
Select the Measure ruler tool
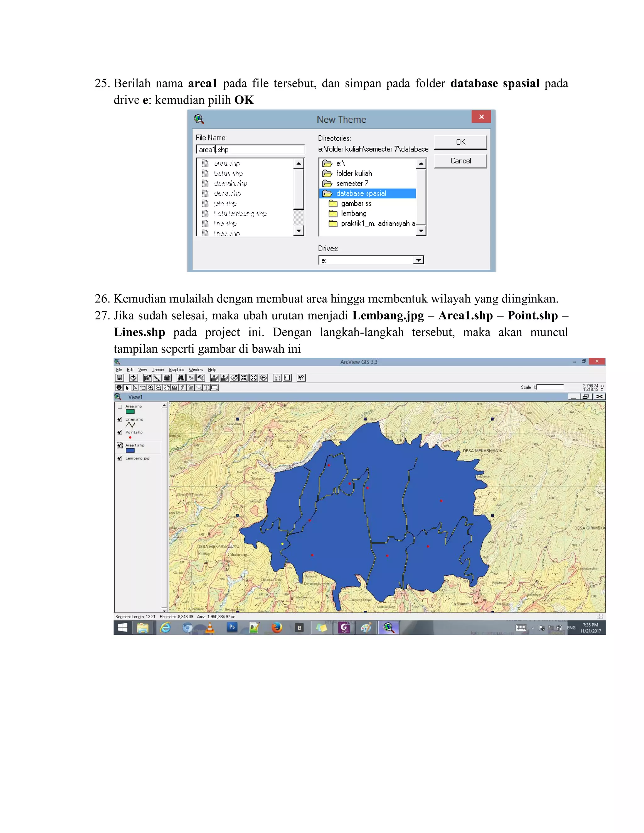pyautogui.click(x=175, y=388)
